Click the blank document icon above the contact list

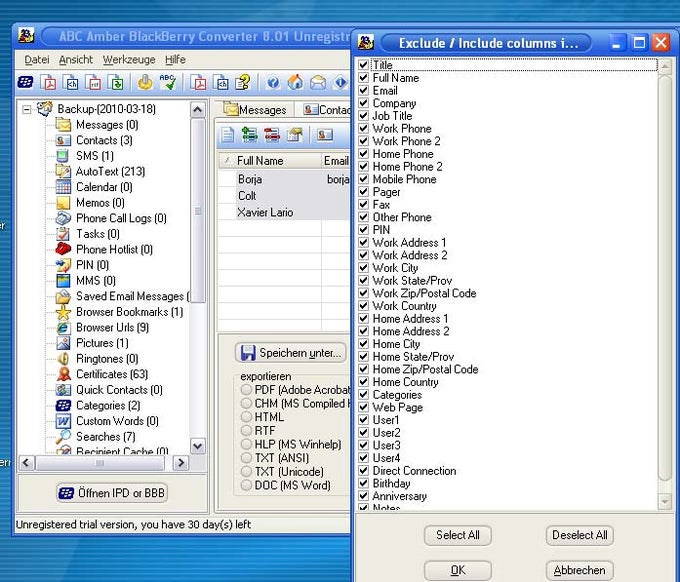pyautogui.click(x=228, y=135)
